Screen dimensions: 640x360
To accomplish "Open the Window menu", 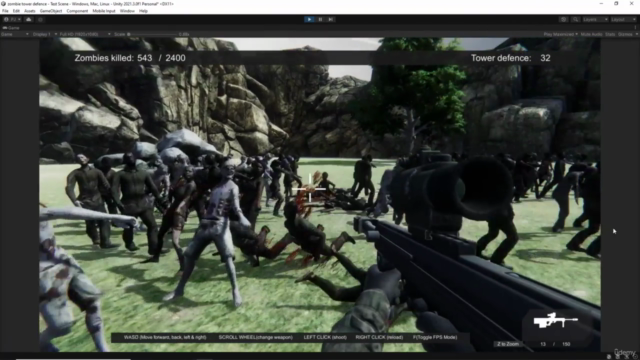I will pyautogui.click(x=127, y=11).
